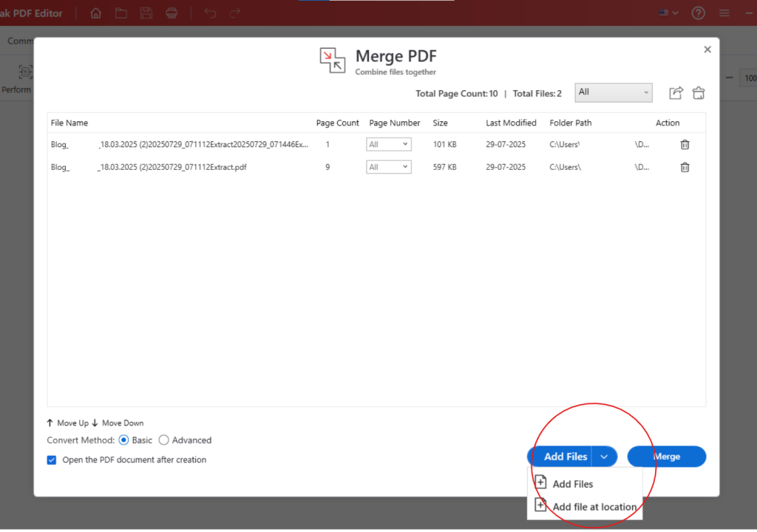This screenshot has width=757, height=532.
Task: Click the Print icon
Action: [x=171, y=13]
